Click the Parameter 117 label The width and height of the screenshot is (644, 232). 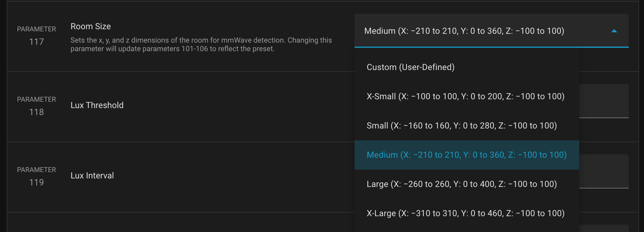point(36,29)
